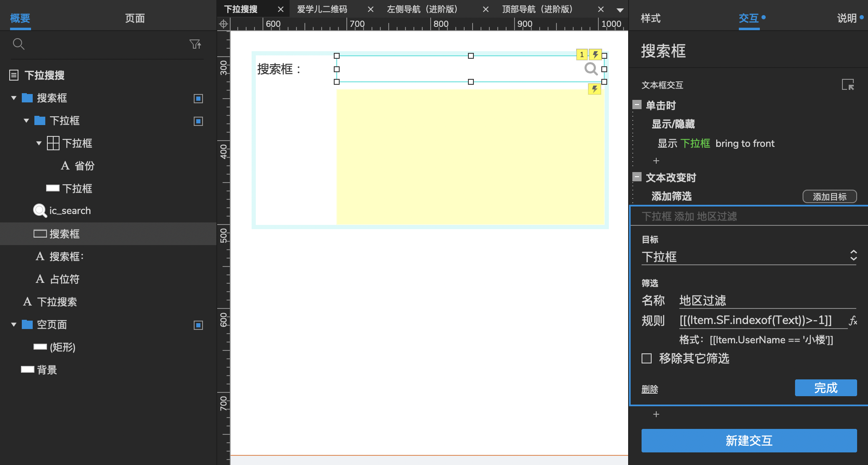Screen dimensions: 868x465
Task: Toggle the 搜索框 group visibility square
Action: [x=198, y=99]
